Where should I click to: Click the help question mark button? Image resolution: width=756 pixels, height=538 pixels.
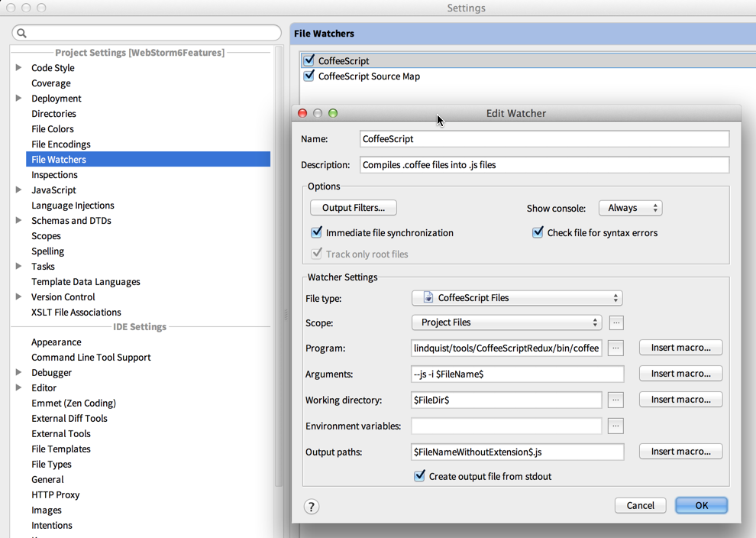coord(312,507)
